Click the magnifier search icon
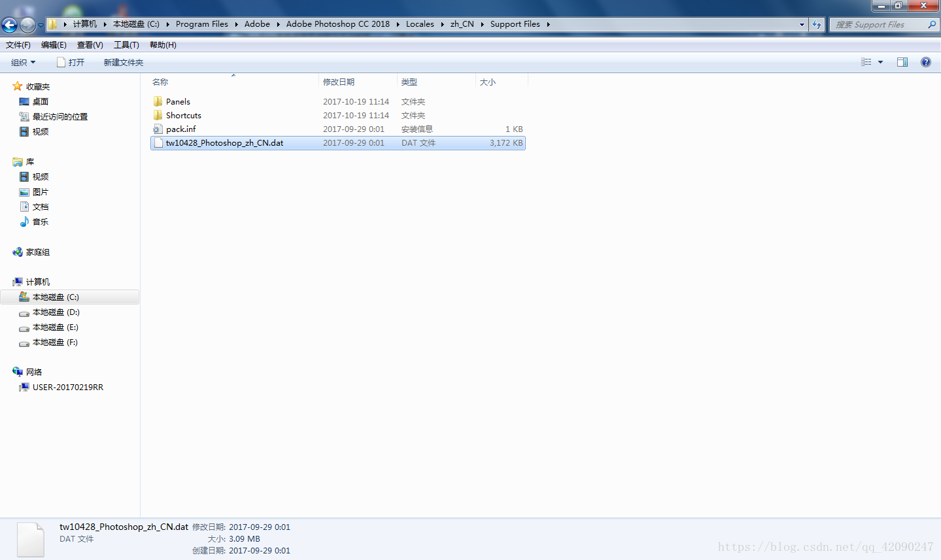941x560 pixels. click(x=932, y=24)
